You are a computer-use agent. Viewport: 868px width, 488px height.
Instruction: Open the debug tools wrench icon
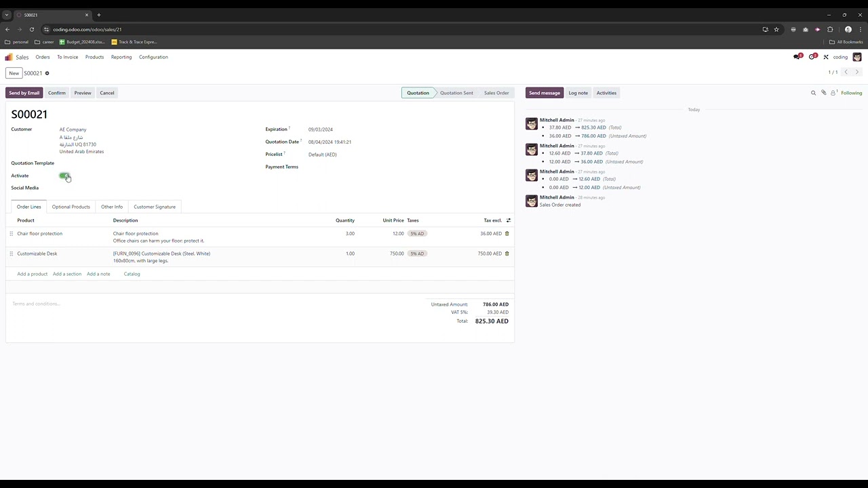click(x=826, y=57)
